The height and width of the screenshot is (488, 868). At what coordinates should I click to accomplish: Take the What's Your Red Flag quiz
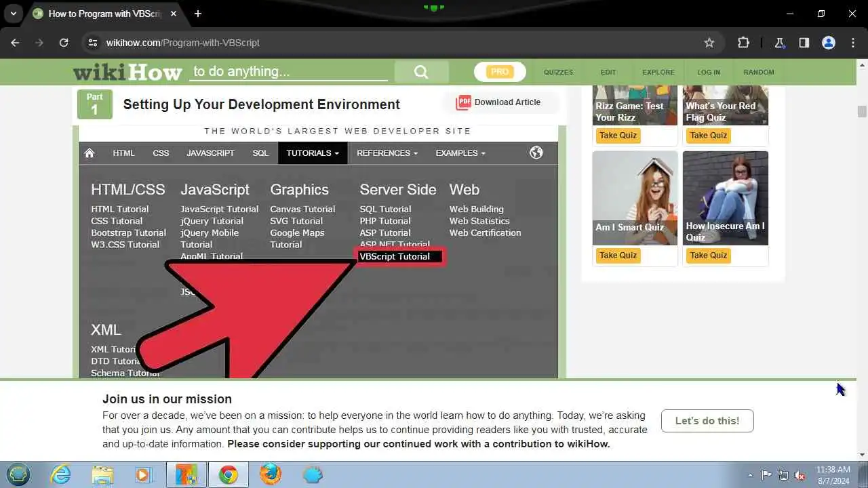coord(709,136)
